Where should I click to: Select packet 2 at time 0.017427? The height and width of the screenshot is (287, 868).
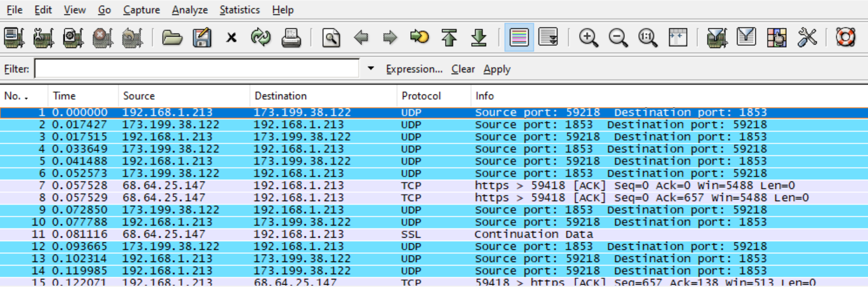coord(434,125)
